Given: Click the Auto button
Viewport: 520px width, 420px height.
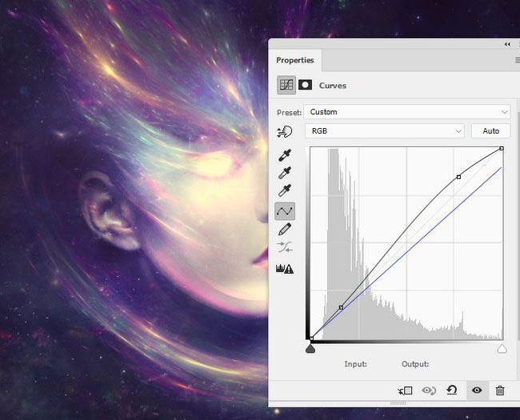Looking at the screenshot, I should click(x=491, y=131).
